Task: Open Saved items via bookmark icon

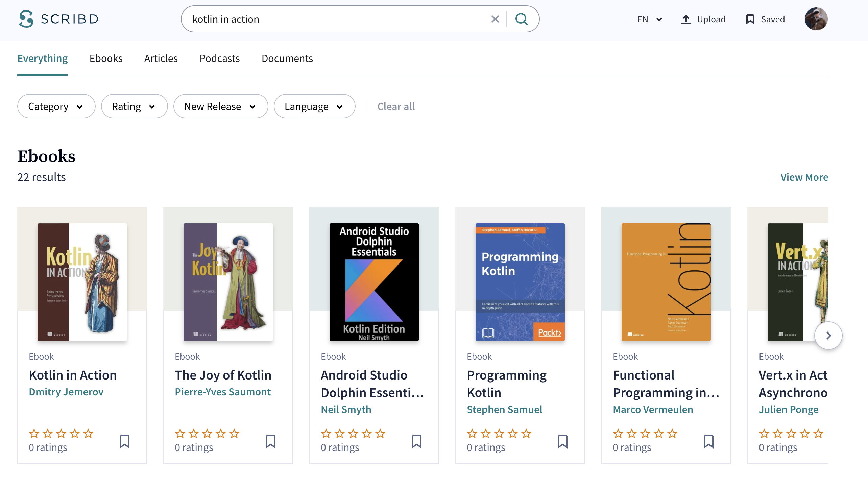Action: tap(750, 19)
